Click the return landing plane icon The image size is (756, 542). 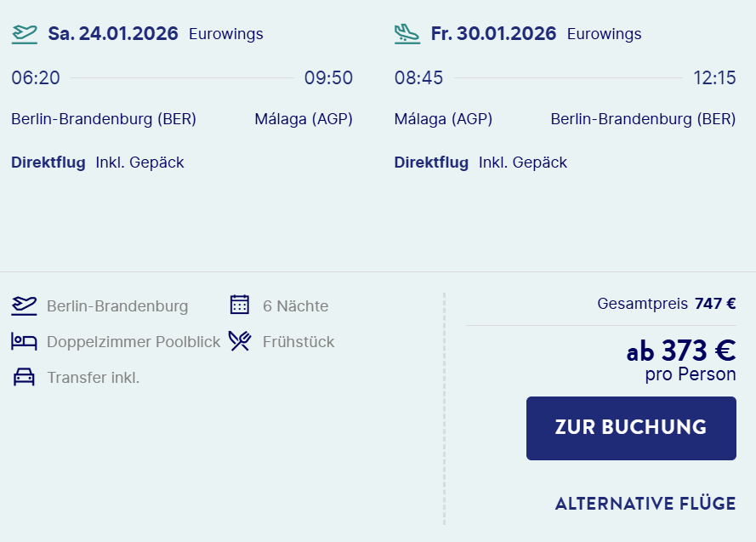click(x=407, y=34)
